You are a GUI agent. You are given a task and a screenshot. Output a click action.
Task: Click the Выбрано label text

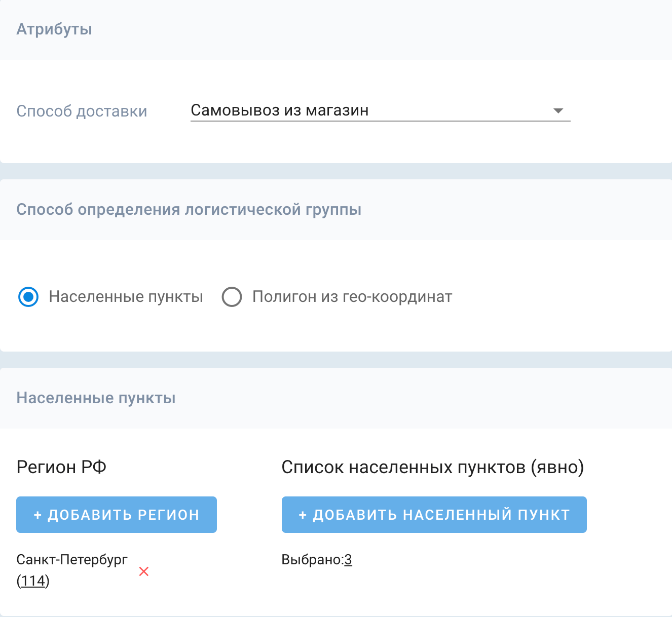click(x=312, y=560)
